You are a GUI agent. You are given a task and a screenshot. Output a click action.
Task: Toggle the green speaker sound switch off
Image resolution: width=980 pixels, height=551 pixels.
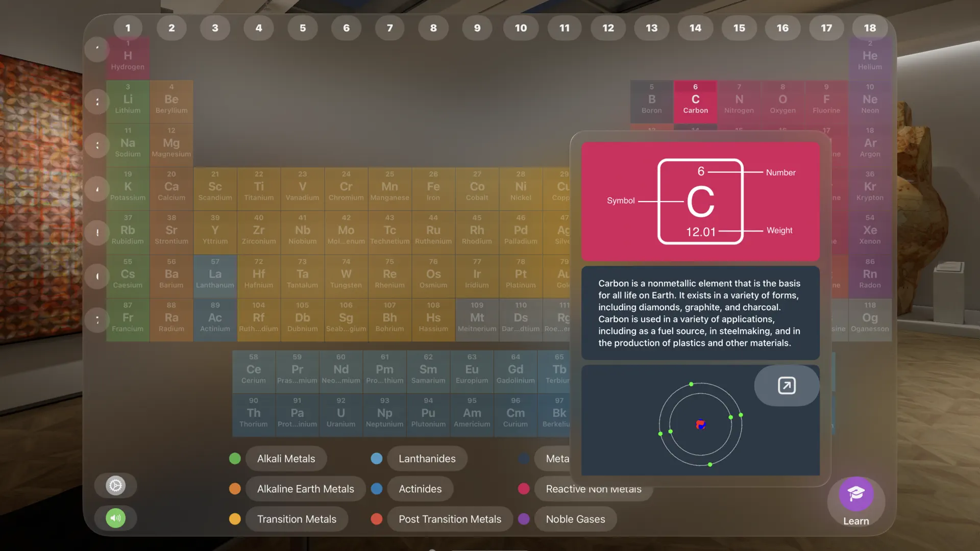115,518
